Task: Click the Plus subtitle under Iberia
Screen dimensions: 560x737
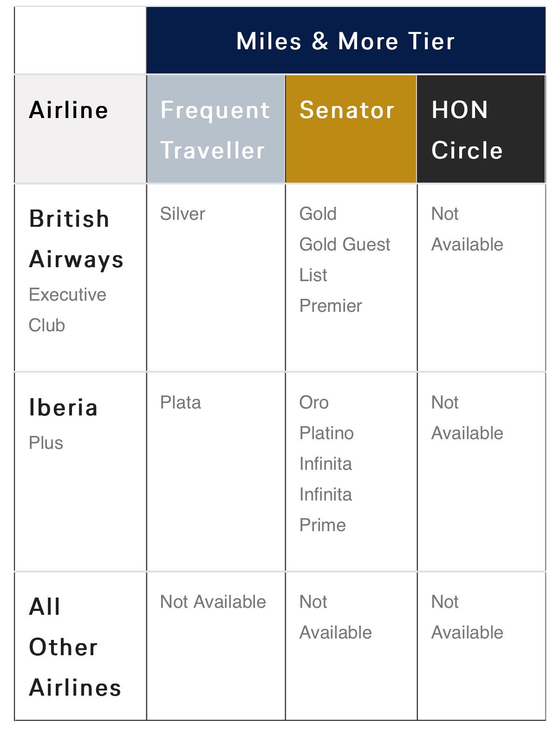Action: coord(46,443)
